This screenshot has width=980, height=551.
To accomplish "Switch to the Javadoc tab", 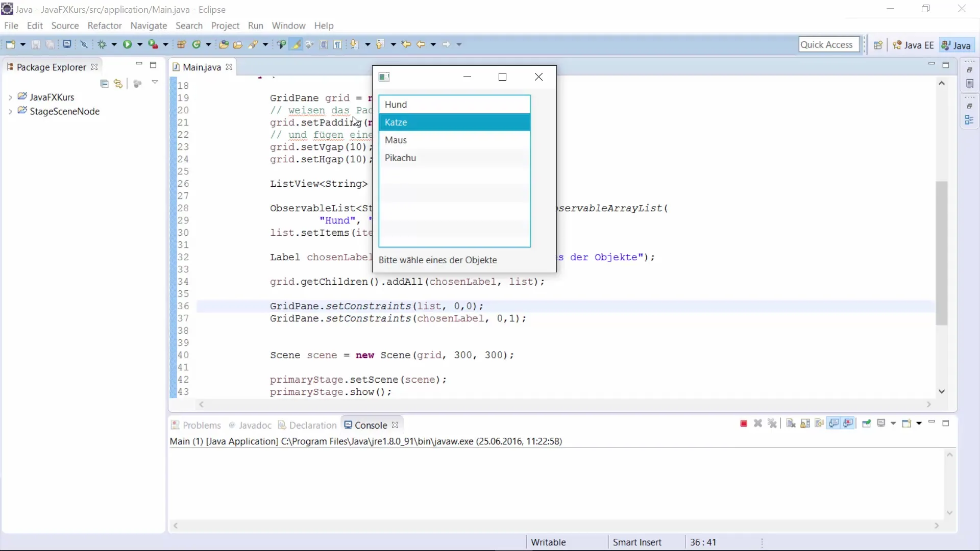I will coord(250,425).
